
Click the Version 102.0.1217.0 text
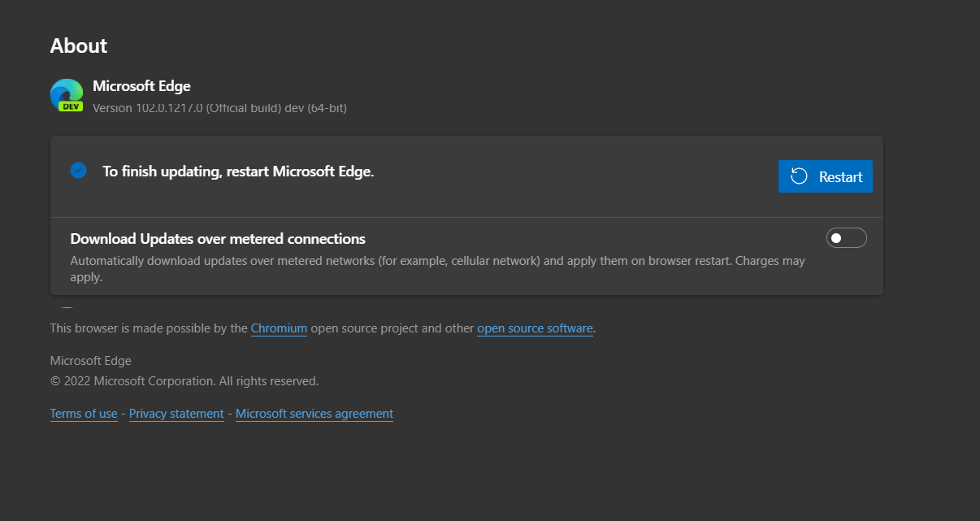coord(219,107)
